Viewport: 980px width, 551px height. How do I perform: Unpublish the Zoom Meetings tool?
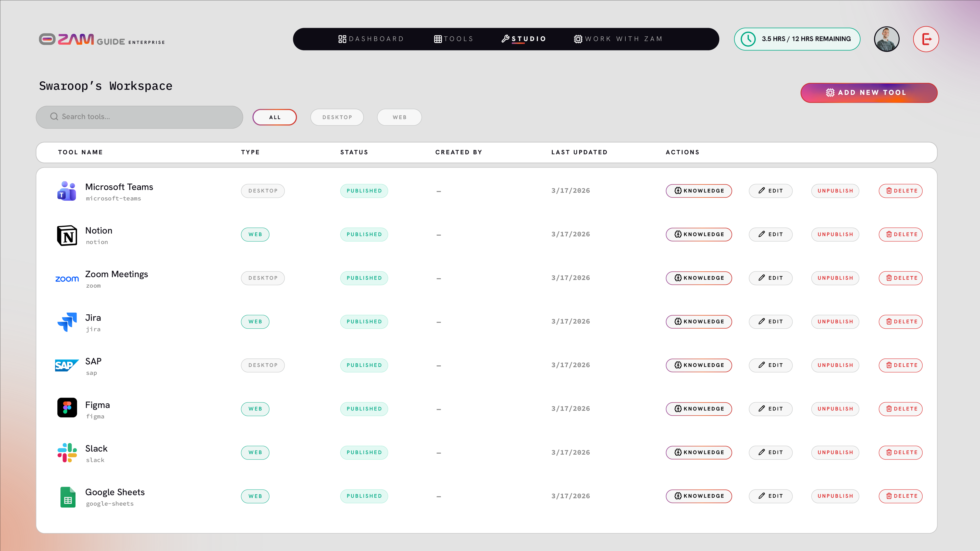(835, 278)
